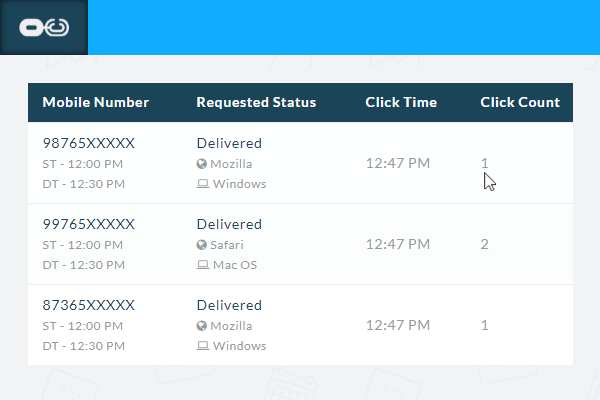Click laptop icon beside Mac OS
The height and width of the screenshot is (400, 600).
pos(202,265)
